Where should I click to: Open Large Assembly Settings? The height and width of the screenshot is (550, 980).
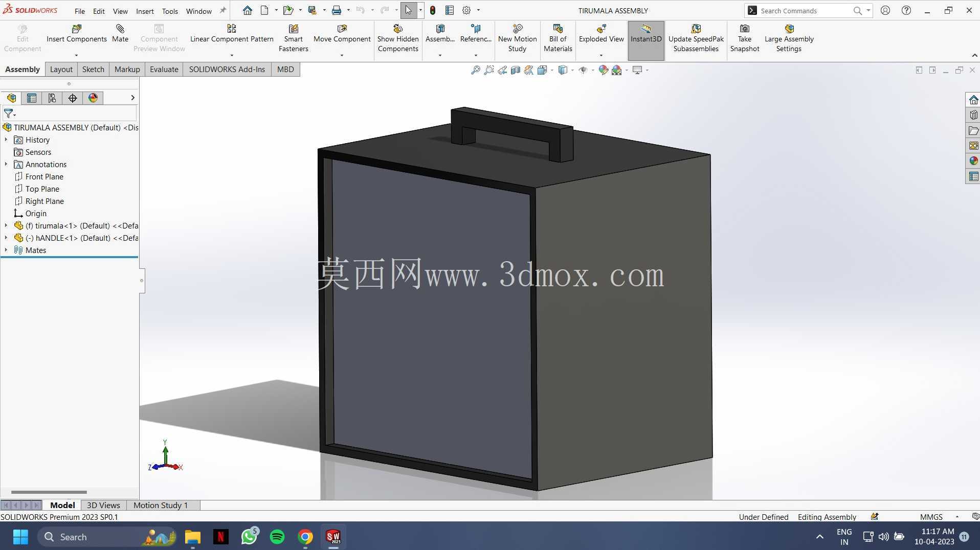click(789, 38)
